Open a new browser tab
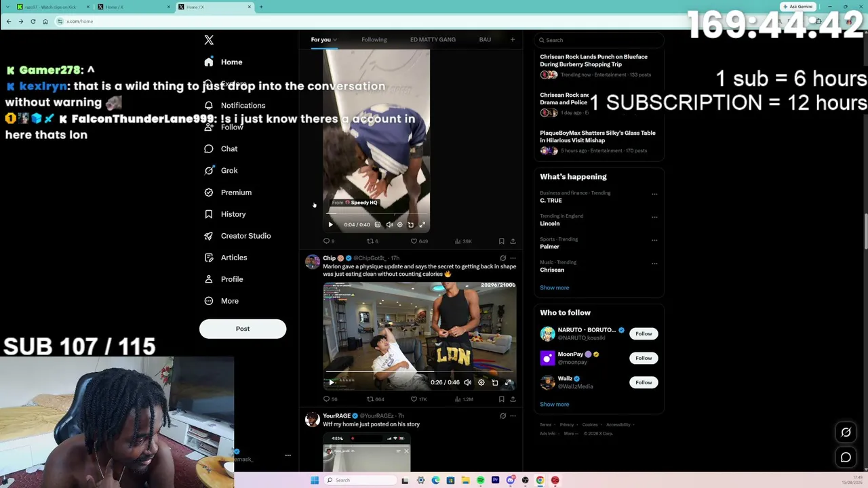The width and height of the screenshot is (868, 488). pos(261,7)
